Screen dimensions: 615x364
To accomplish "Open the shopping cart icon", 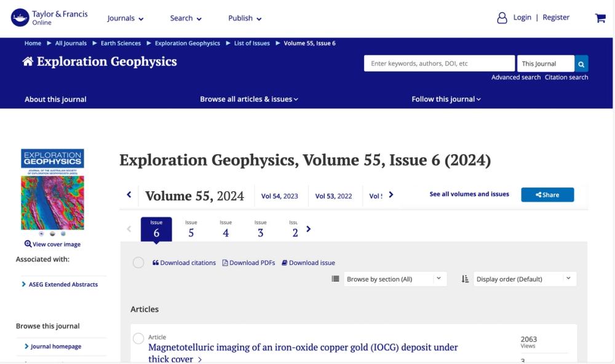I will click(600, 18).
